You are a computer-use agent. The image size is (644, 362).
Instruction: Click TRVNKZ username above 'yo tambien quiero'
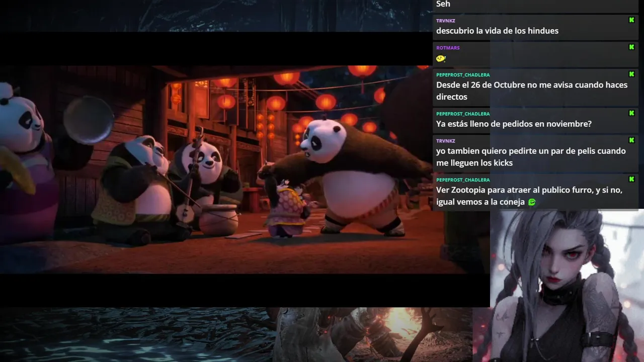(x=445, y=141)
